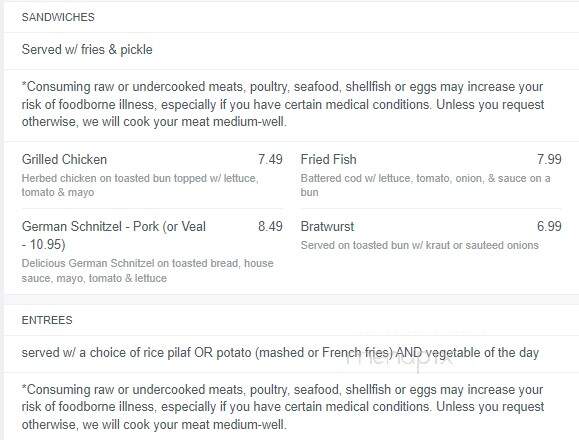The width and height of the screenshot is (579, 440).
Task: Select the Grilled Chicken menu item
Action: (x=64, y=159)
